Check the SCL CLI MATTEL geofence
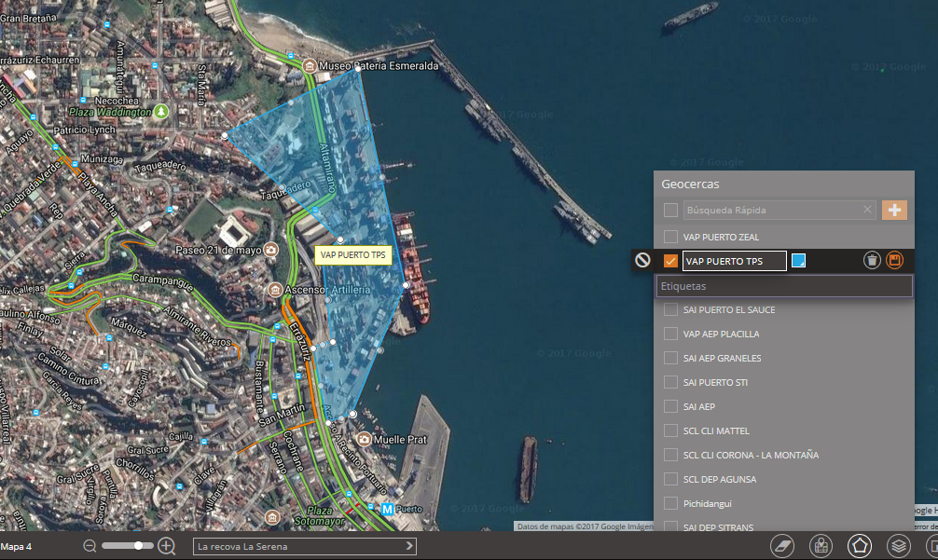 tap(670, 430)
